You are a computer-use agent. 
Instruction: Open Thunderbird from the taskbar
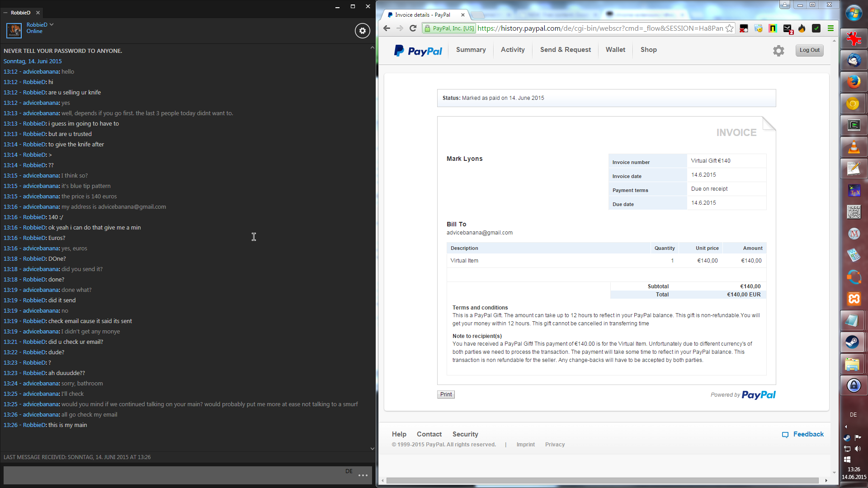coord(854,60)
